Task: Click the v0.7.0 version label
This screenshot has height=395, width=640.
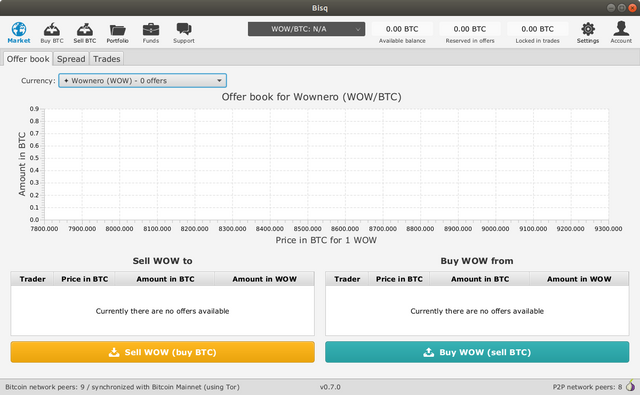Action: click(x=330, y=387)
